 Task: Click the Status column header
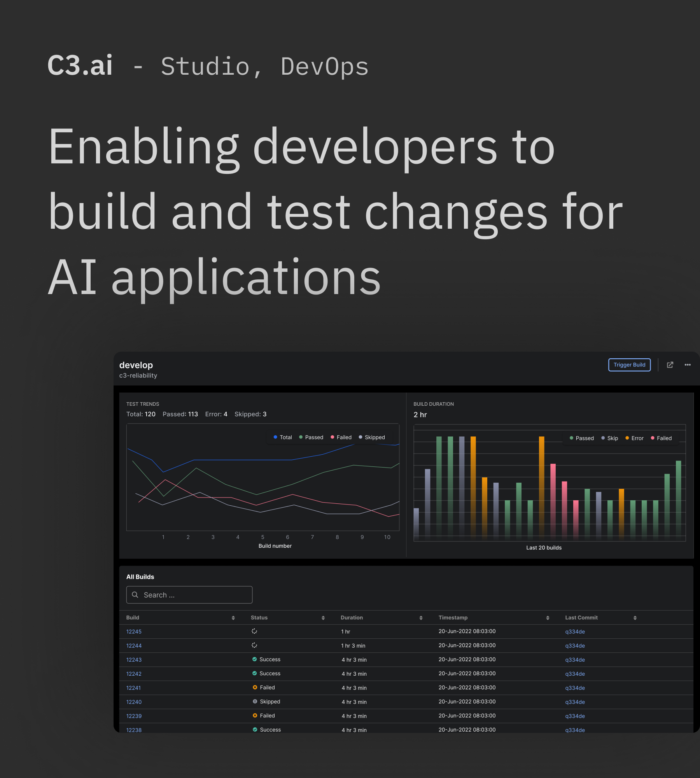point(259,618)
